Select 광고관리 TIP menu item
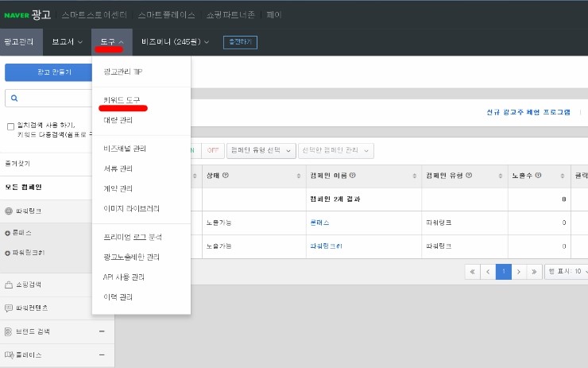 [122, 72]
